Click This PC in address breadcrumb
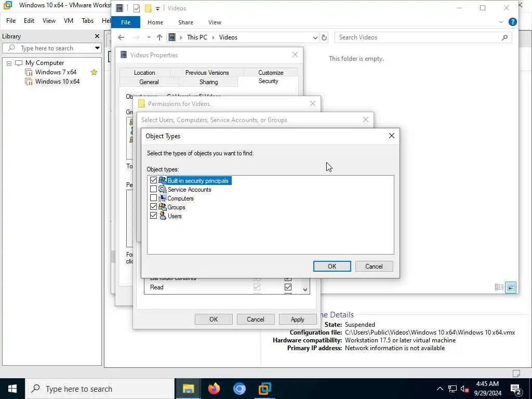Image resolution: width=532 pixels, height=399 pixels. tap(197, 37)
